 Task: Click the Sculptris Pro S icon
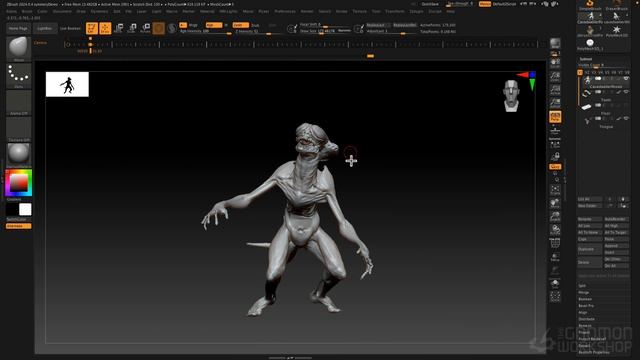(172, 28)
